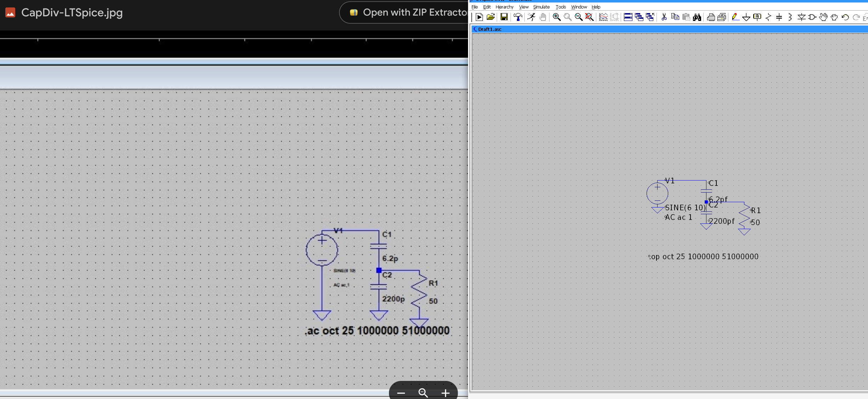Click the Close All Windows icon

650,17
